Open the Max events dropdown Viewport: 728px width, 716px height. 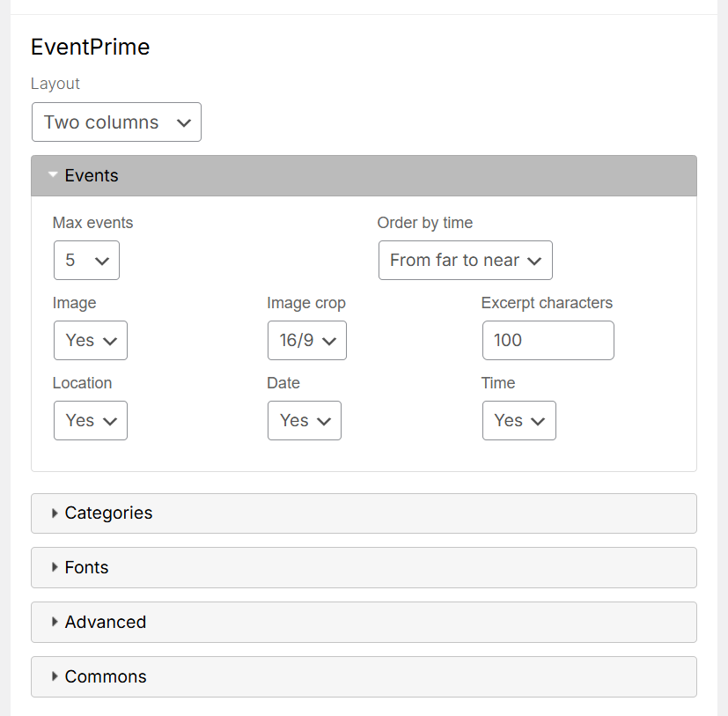pyautogui.click(x=86, y=260)
